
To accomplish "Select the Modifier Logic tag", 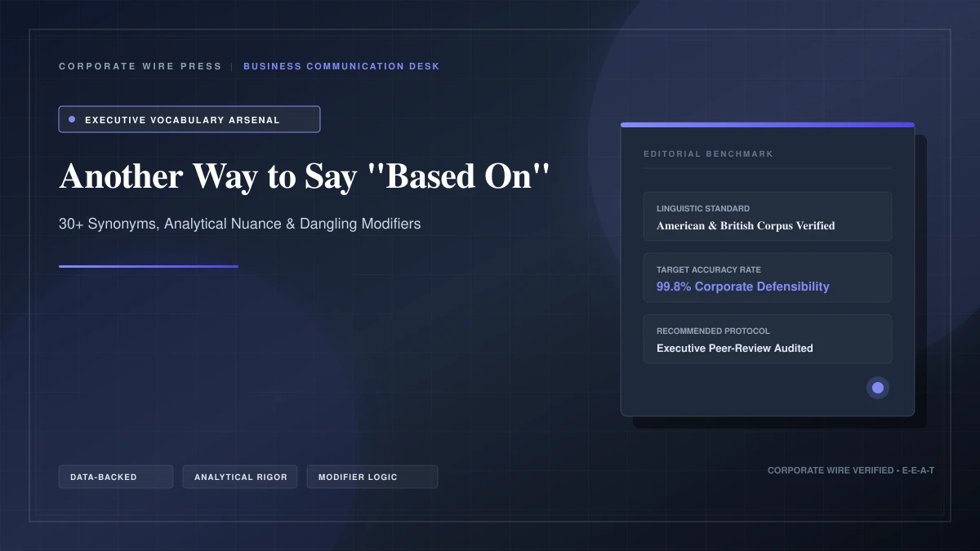I will pyautogui.click(x=372, y=477).
